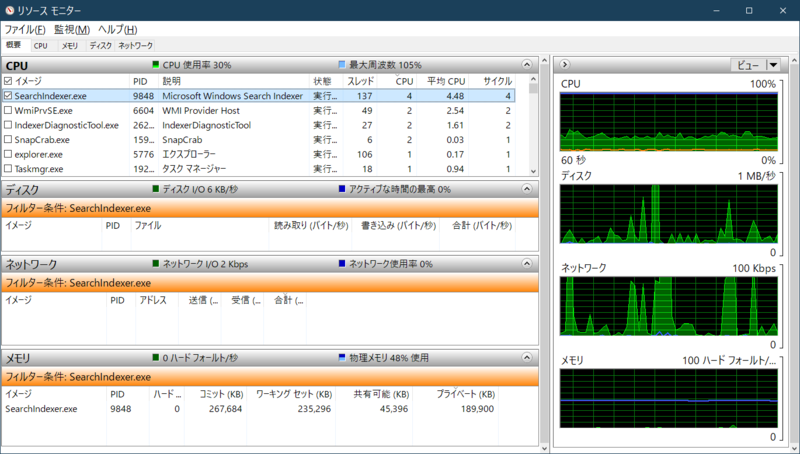Click CPU list scrollbar up arrow
This screenshot has width=800, height=454.
coord(533,79)
